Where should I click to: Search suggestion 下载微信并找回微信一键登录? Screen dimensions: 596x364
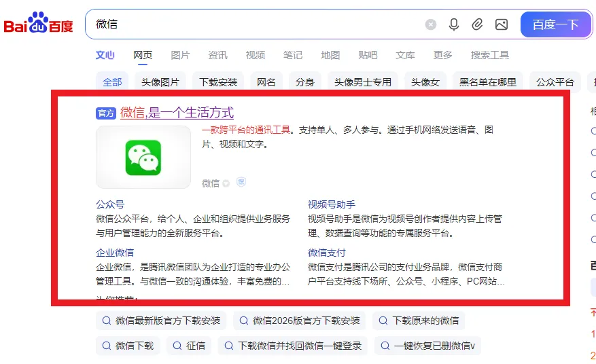pos(293,346)
